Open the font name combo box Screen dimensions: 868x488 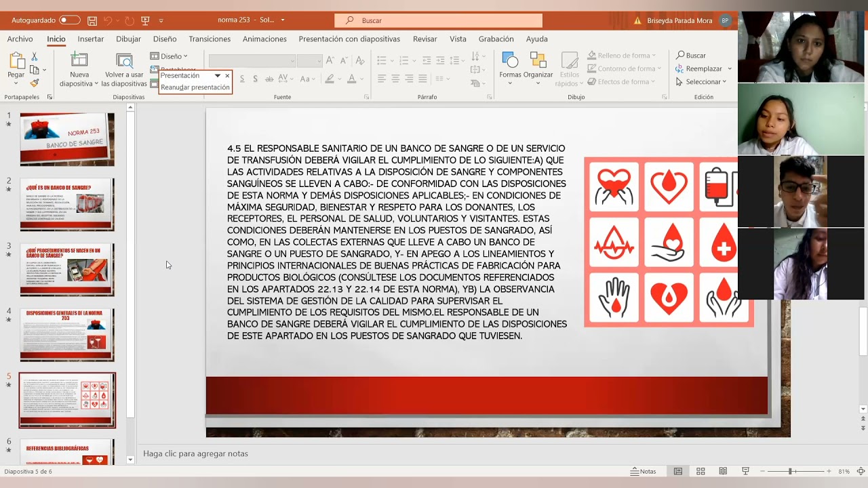(x=252, y=61)
